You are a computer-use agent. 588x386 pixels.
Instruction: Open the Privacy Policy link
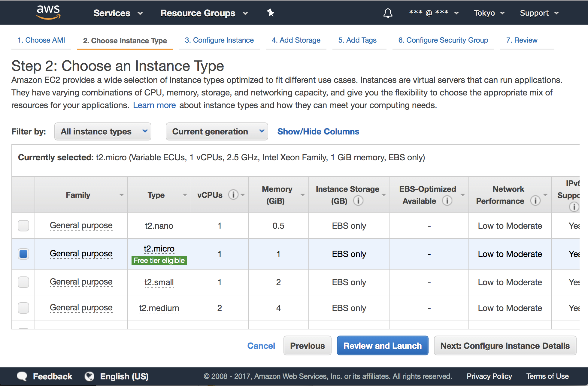489,376
